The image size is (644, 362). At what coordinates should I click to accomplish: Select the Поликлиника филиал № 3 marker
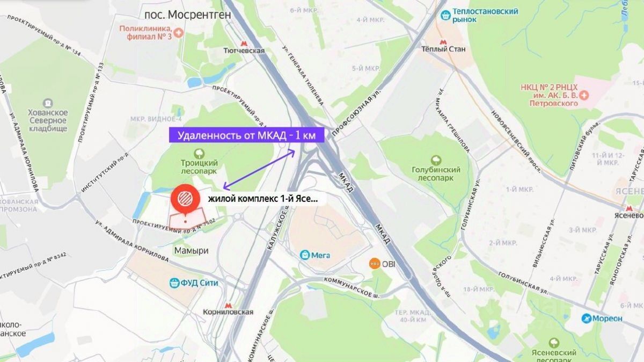178,33
